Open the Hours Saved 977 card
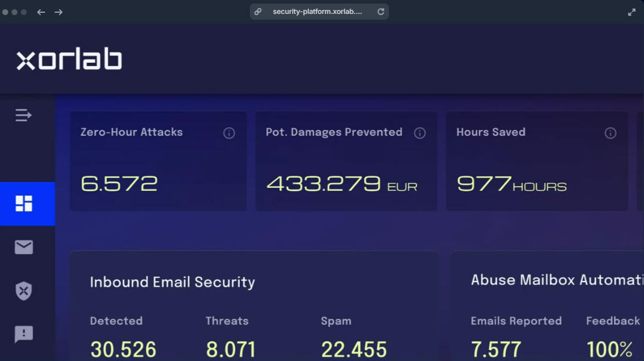Screen dimensions: 644x361 tap(537, 161)
